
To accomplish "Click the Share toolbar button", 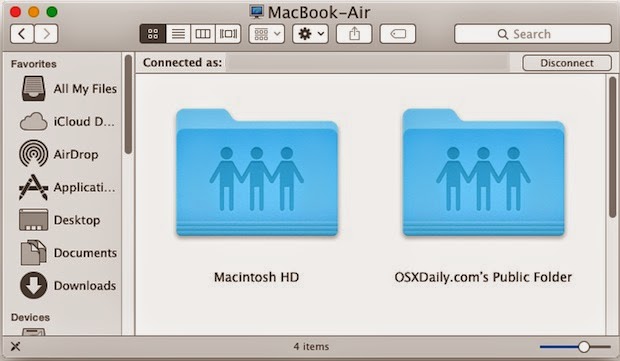I will pyautogui.click(x=354, y=34).
